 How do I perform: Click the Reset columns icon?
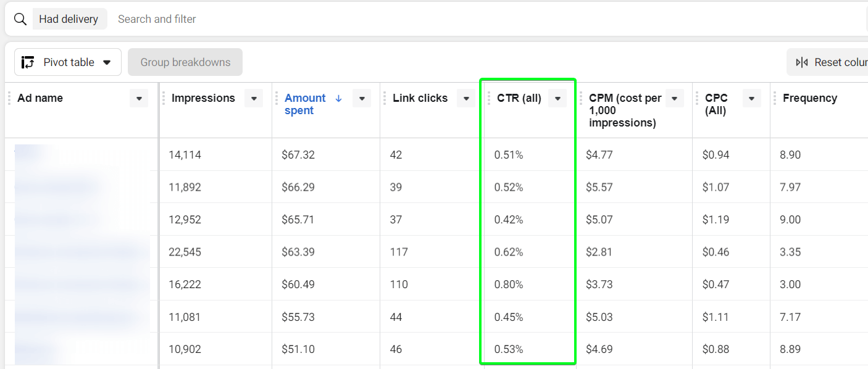pos(802,62)
